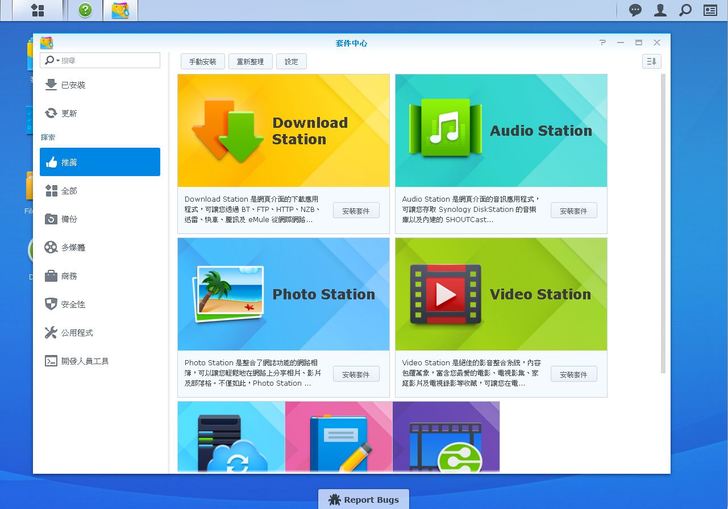
Task: Install the Photo Station package
Action: coord(356,374)
